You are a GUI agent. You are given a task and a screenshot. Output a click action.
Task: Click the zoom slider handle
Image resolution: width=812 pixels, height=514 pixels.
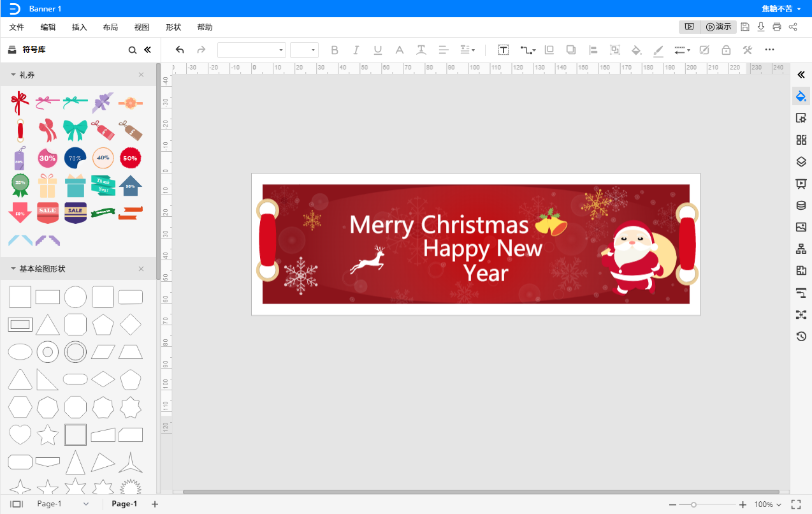click(693, 504)
